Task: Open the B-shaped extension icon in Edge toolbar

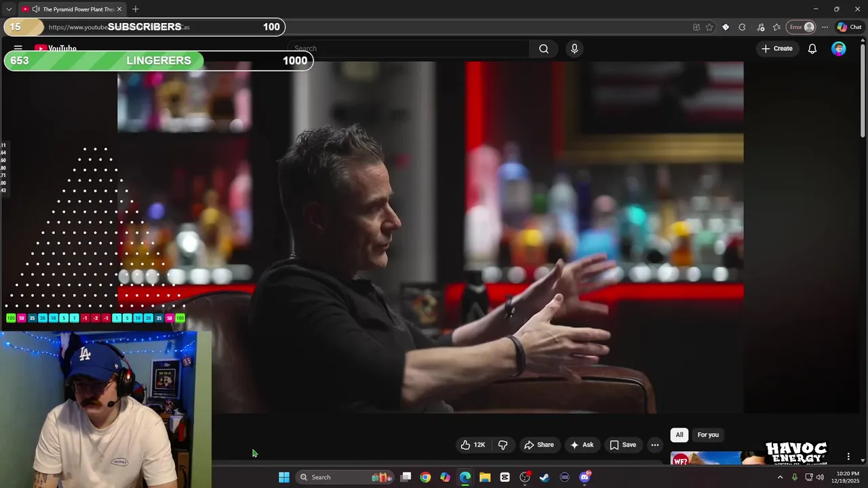Action: (x=726, y=27)
